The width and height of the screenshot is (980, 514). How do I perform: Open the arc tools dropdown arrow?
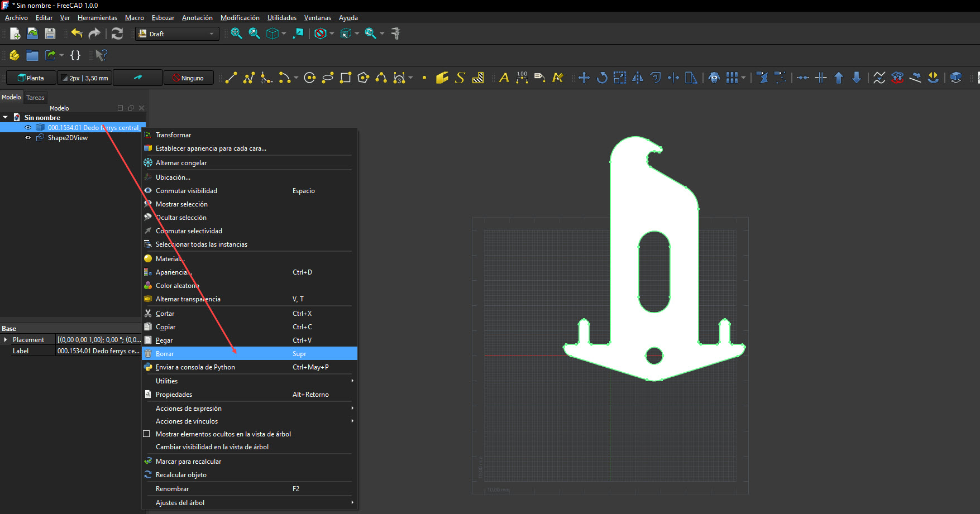[296, 78]
